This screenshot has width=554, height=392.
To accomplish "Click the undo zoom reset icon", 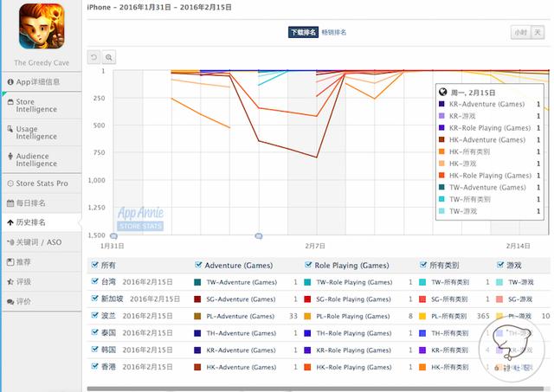I will [94, 57].
